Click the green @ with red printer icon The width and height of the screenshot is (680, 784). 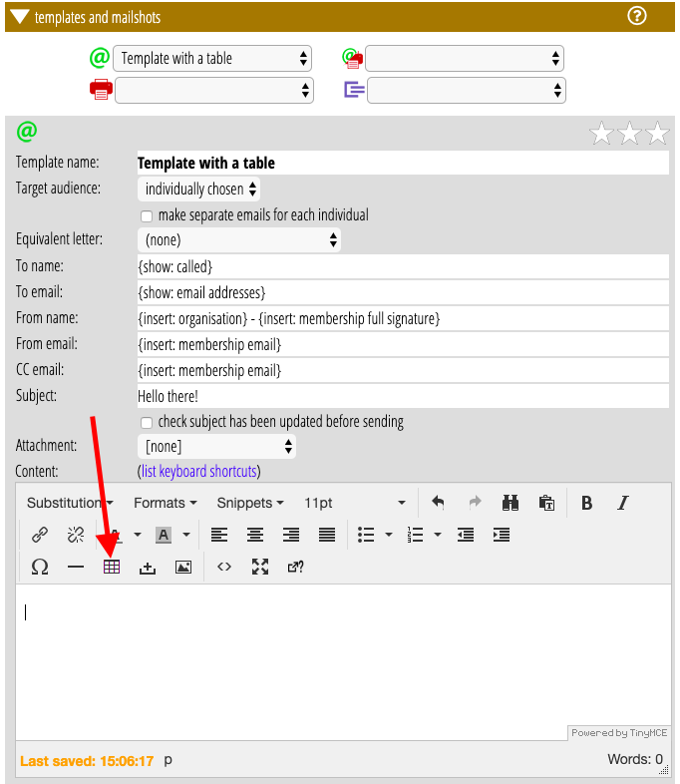352,59
